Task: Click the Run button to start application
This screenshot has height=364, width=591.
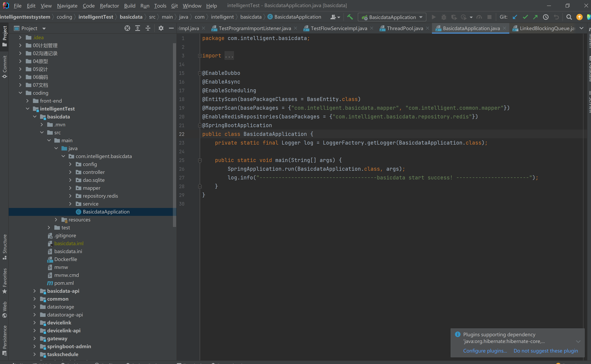Action: click(x=434, y=17)
